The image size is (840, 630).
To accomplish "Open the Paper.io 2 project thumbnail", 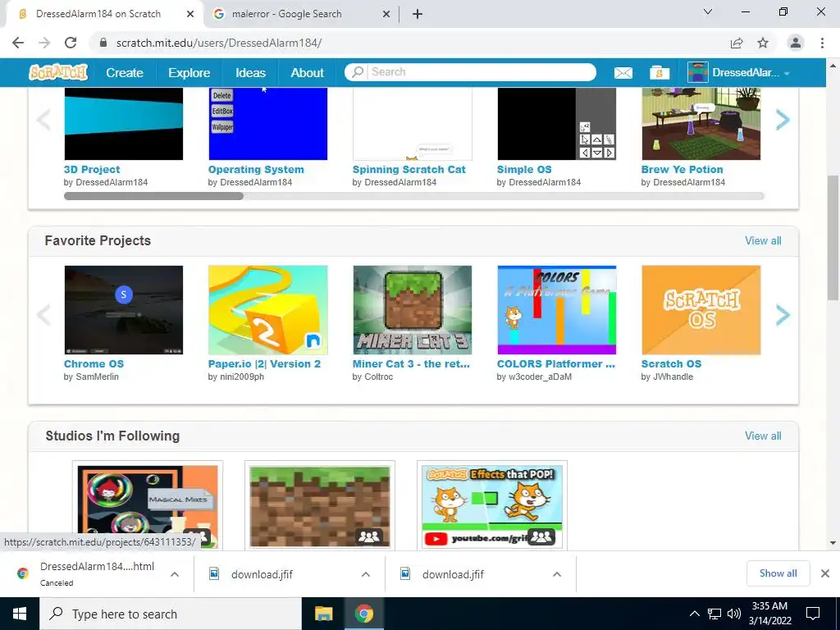I will pos(268,309).
